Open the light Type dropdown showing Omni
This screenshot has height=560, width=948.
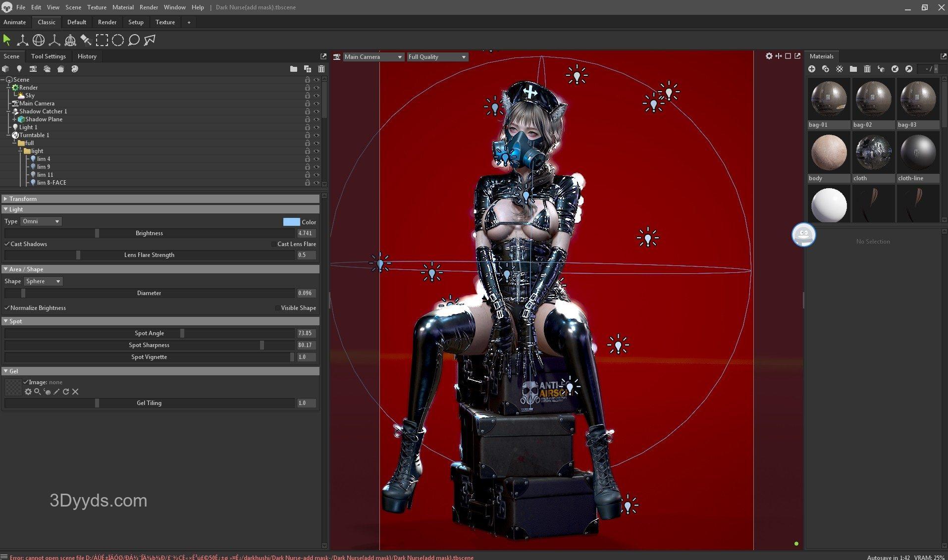pos(41,221)
